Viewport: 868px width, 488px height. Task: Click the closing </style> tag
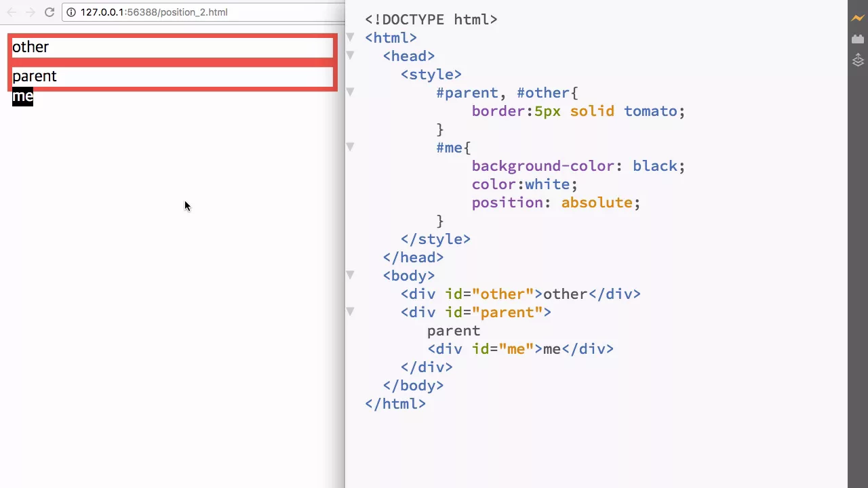click(435, 239)
